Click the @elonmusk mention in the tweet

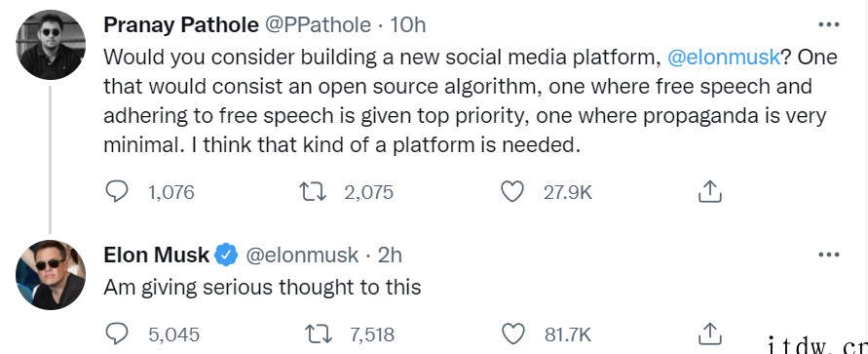click(724, 58)
